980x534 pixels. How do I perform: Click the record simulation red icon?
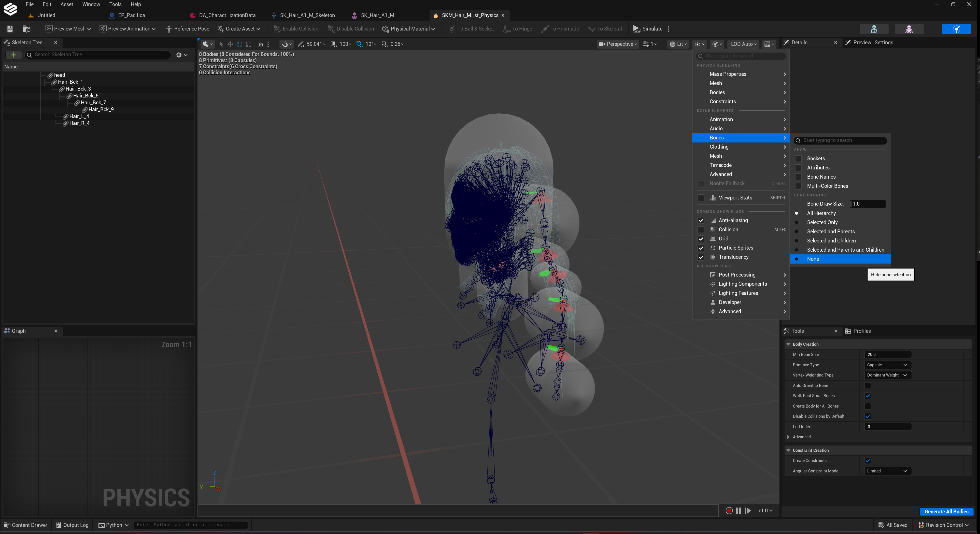point(729,510)
